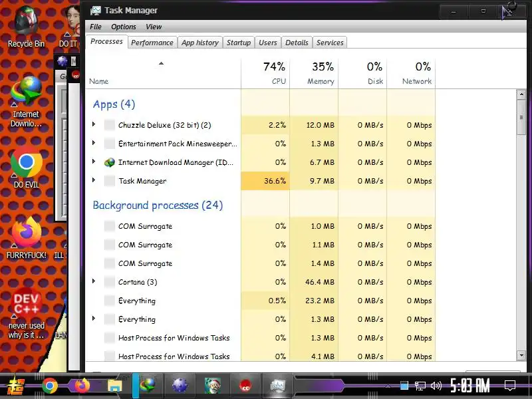Screen dimensions: 532x399
Task: Switch to Internet Download Manager taskbar button
Action: tap(147, 386)
